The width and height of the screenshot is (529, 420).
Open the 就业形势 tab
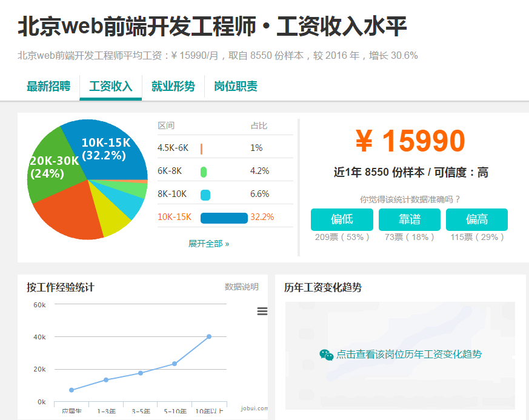[x=173, y=86]
